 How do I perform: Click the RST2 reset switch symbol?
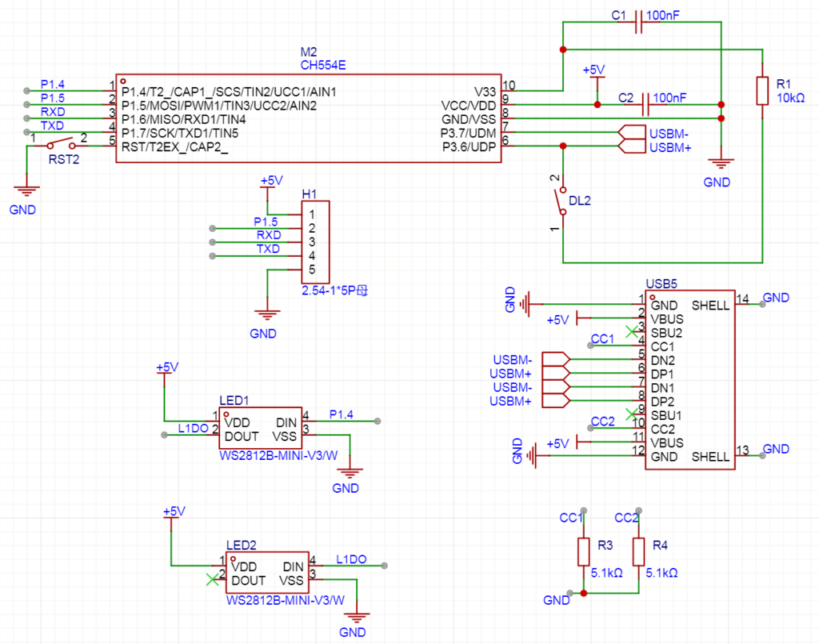click(62, 145)
